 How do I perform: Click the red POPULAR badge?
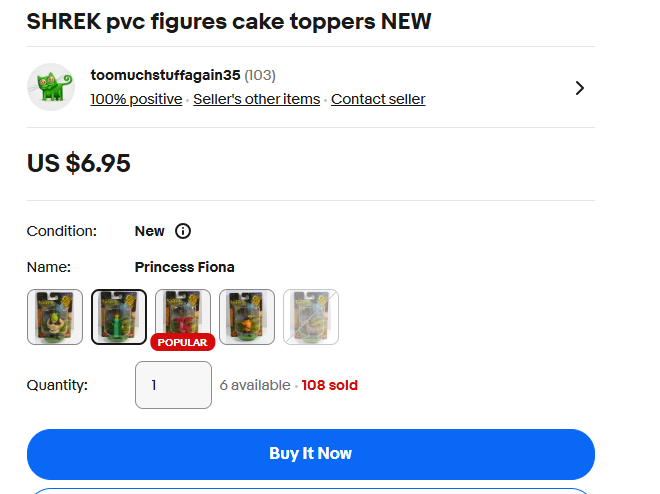pyautogui.click(x=183, y=342)
